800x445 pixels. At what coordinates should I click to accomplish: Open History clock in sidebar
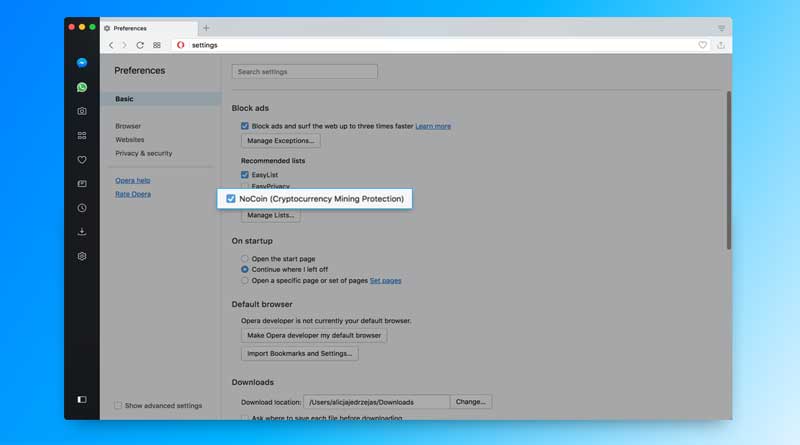tap(82, 208)
